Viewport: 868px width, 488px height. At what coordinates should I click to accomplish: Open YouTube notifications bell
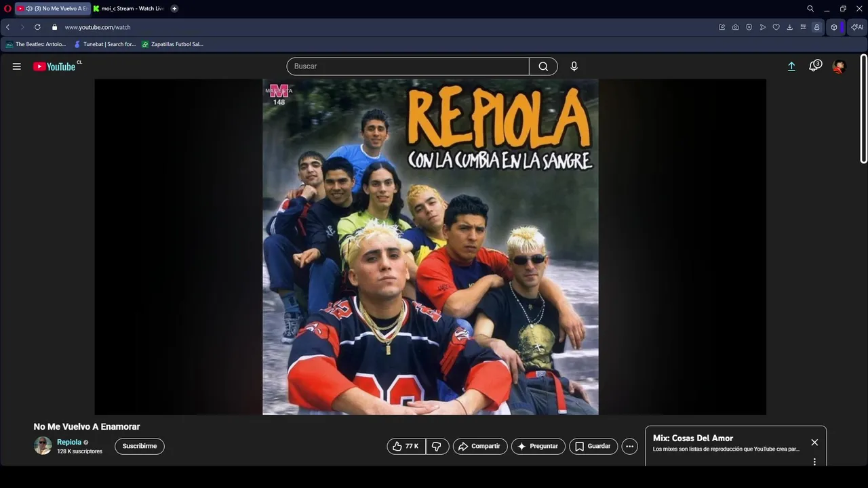(815, 66)
